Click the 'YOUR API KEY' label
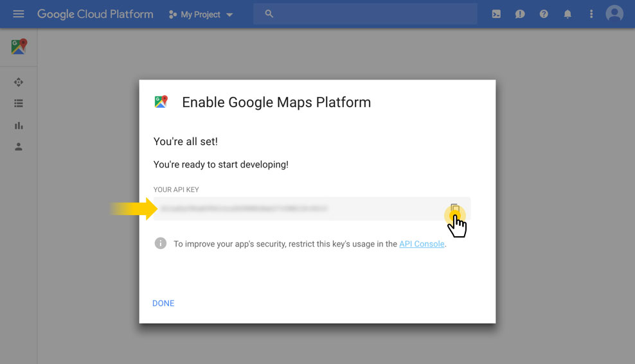635x364 pixels. point(176,189)
